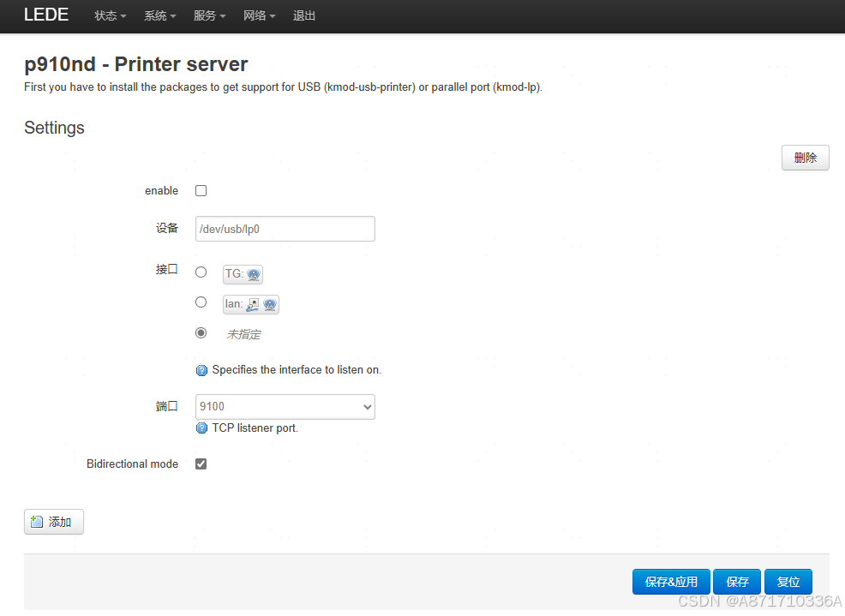Click 退出 to log out
845x616 pixels.
click(x=304, y=16)
